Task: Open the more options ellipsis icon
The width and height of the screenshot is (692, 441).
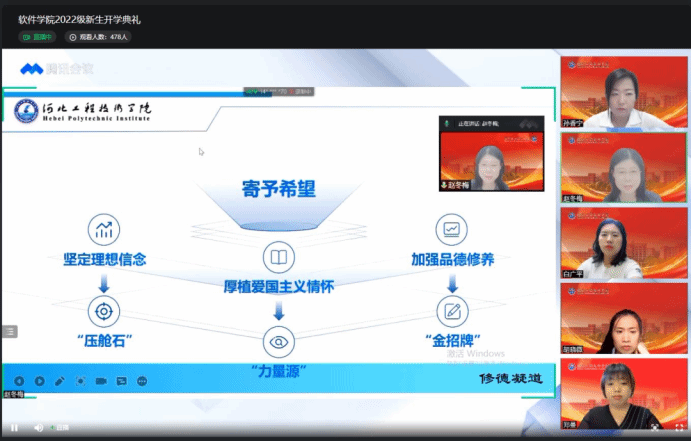Action: 142,381
